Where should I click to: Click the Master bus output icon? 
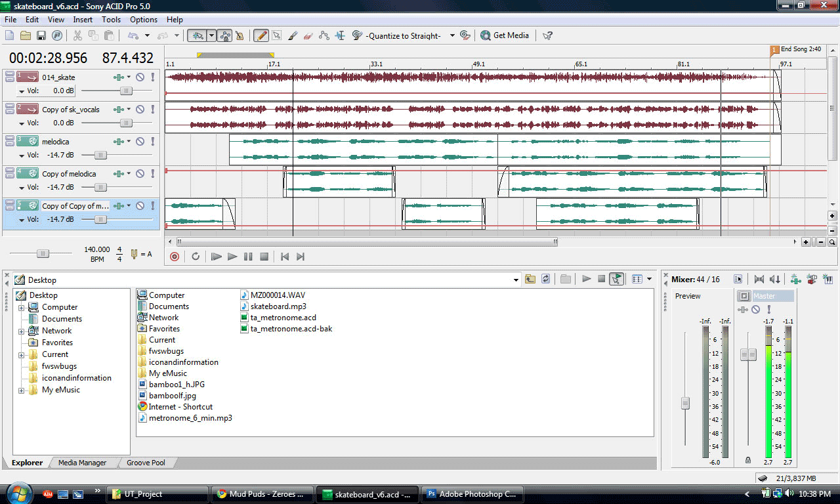tap(744, 296)
